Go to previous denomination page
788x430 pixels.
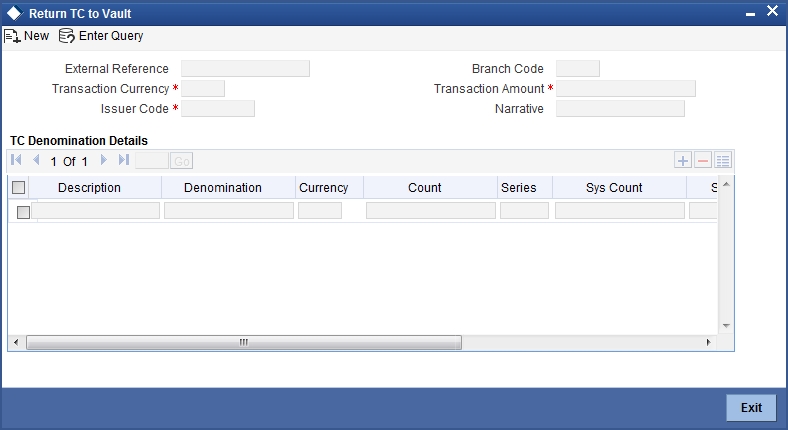pyautogui.click(x=36, y=160)
